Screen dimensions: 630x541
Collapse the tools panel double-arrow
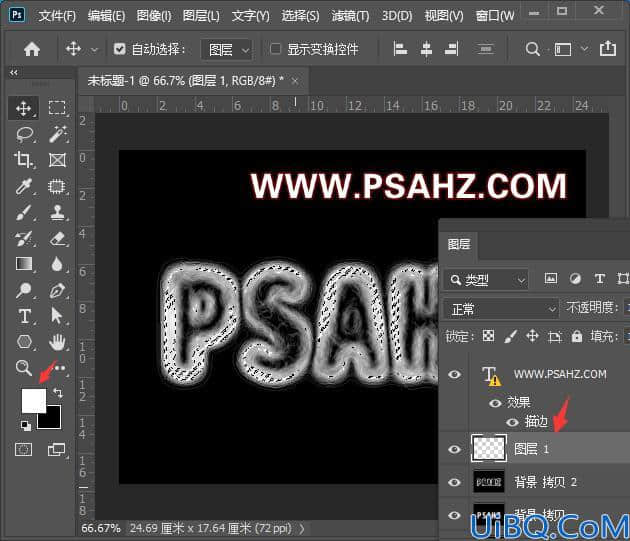tap(14, 72)
